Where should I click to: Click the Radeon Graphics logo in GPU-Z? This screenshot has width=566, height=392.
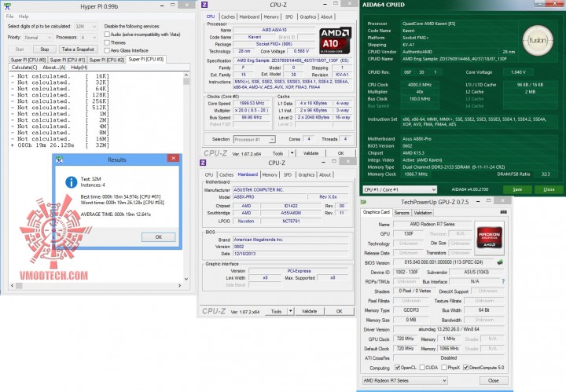[x=490, y=236]
